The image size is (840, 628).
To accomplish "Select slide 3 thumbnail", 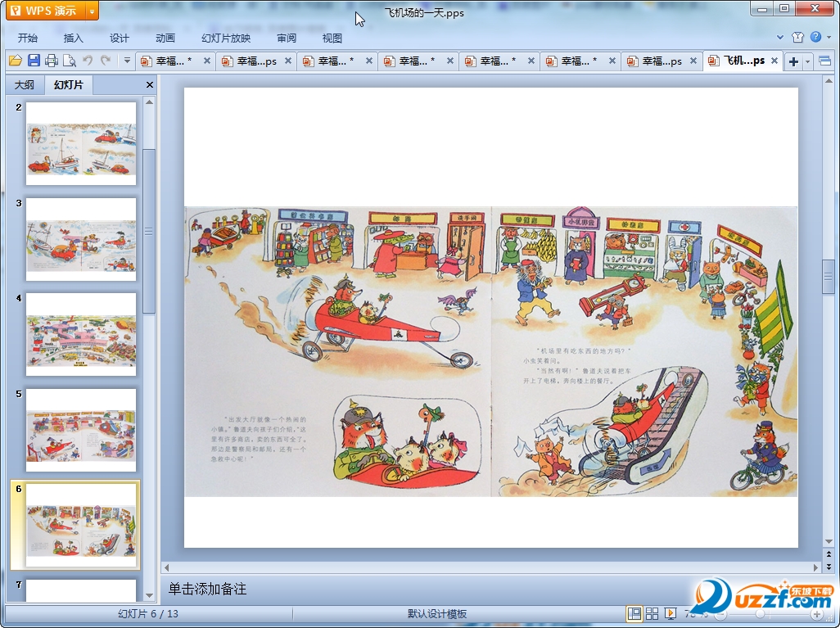I will [81, 239].
